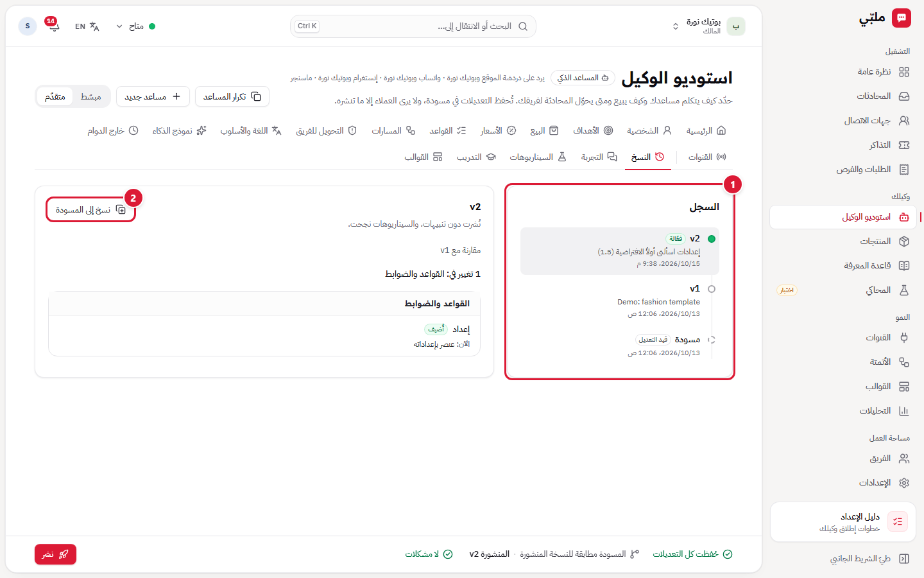Click تكرار المساعد duplicate button

click(x=232, y=96)
